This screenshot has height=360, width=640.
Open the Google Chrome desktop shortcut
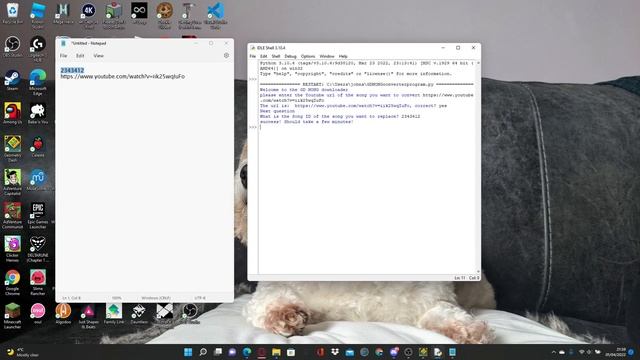click(x=13, y=282)
